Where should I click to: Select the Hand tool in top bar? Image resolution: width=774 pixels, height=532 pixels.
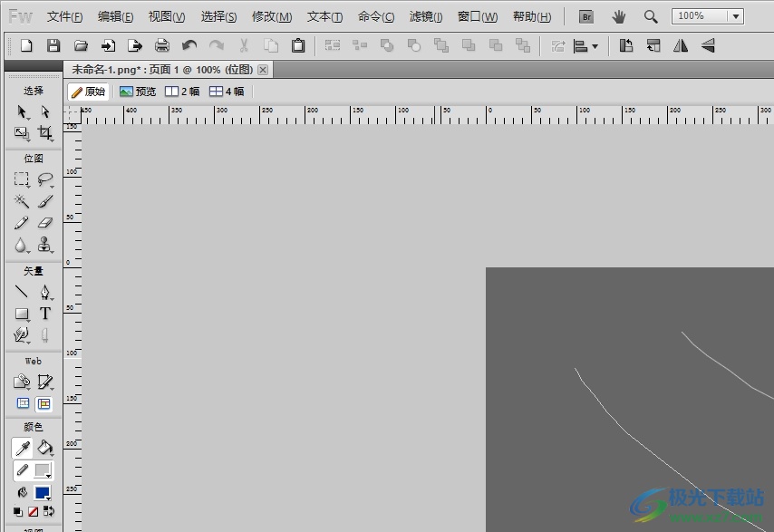618,17
